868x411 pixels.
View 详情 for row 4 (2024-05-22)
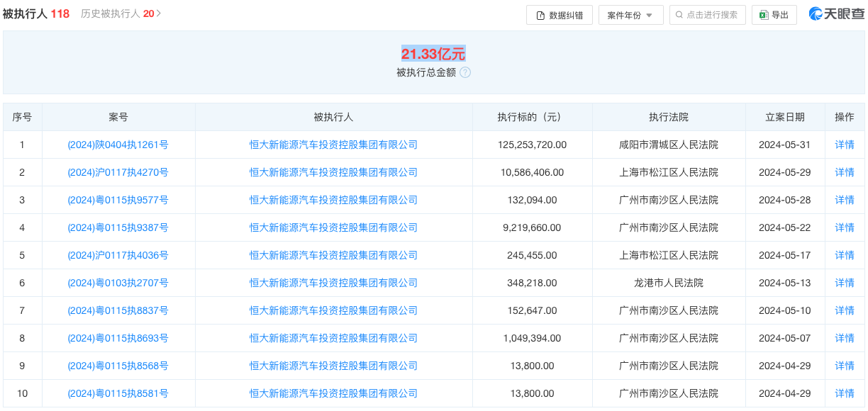(845, 227)
